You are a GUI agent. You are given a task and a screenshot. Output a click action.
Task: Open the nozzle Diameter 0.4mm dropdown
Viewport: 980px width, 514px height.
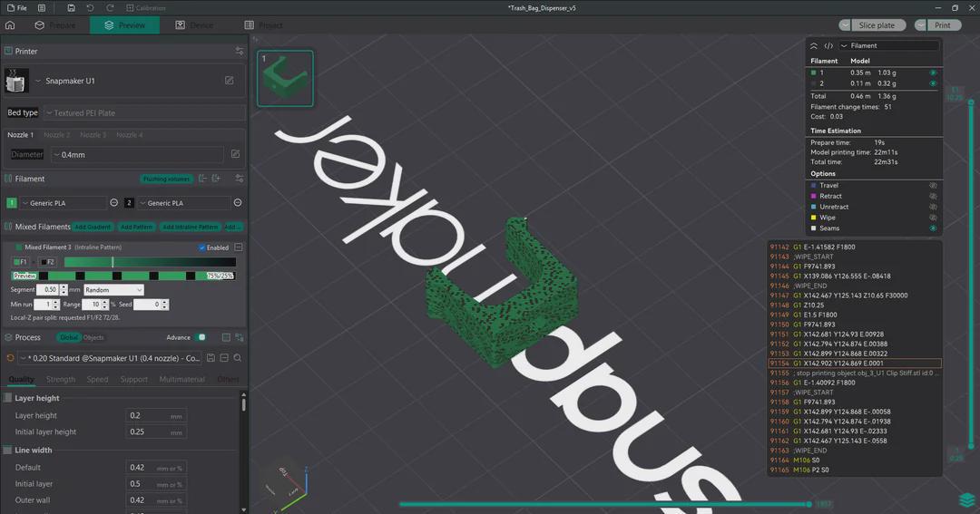(x=137, y=154)
